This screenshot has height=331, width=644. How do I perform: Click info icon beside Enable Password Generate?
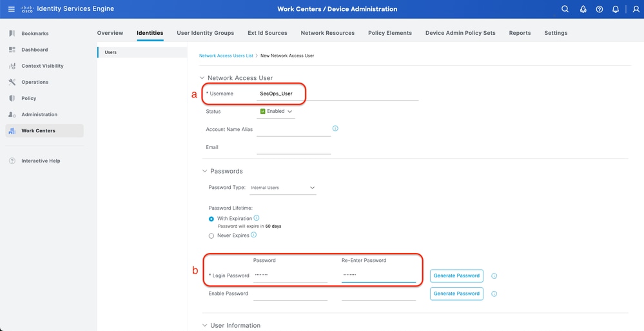tap(494, 294)
